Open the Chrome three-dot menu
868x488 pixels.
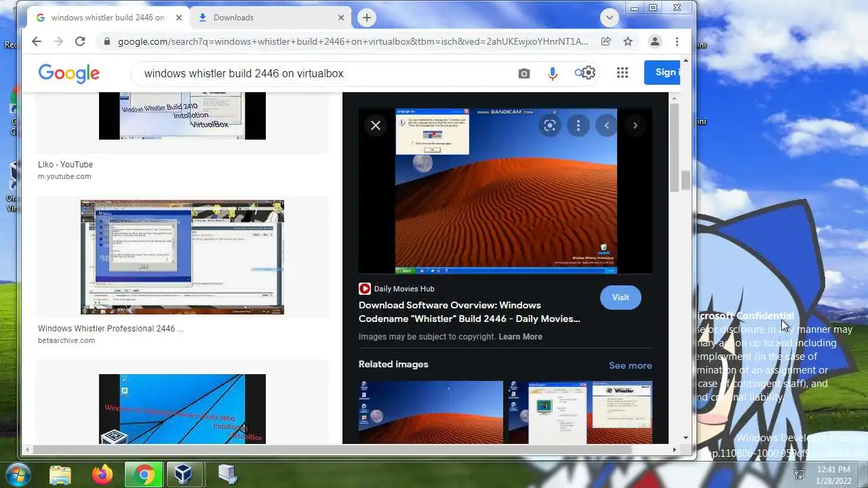677,41
